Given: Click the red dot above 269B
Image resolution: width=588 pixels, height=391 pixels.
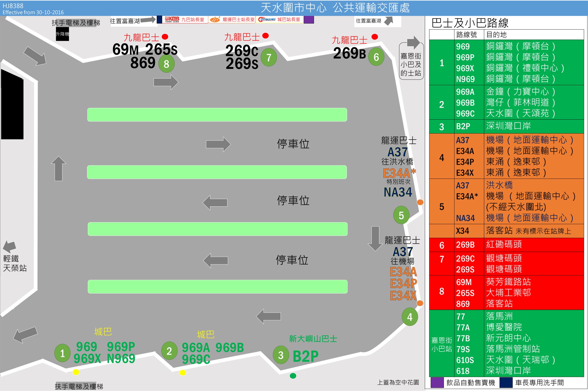Looking at the screenshot, I should (375, 37).
